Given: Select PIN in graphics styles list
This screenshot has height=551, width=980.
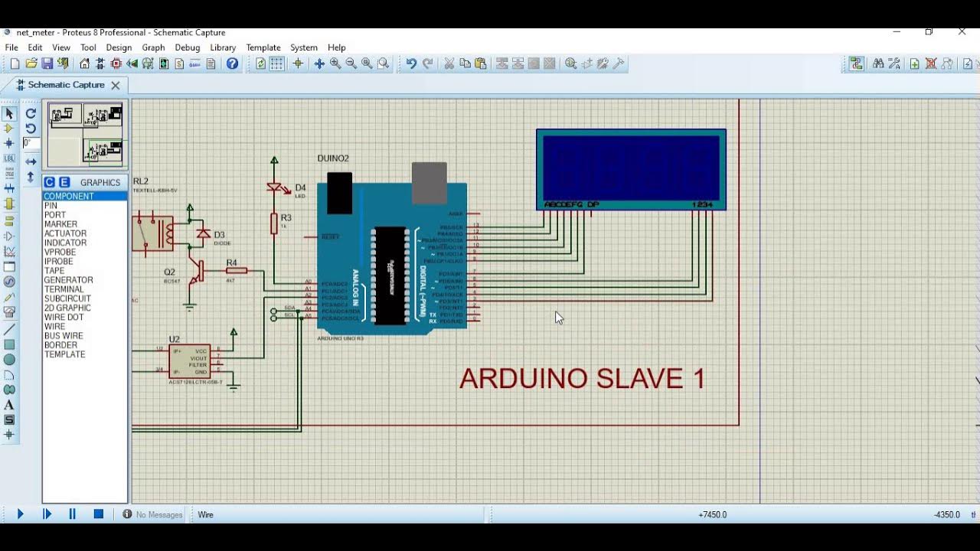Looking at the screenshot, I should point(85,206).
